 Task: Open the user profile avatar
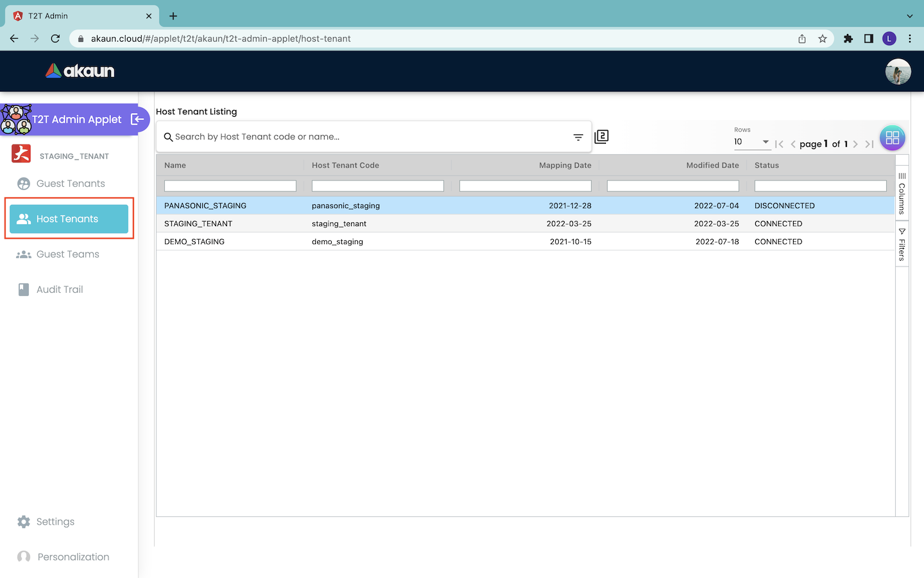pyautogui.click(x=898, y=71)
